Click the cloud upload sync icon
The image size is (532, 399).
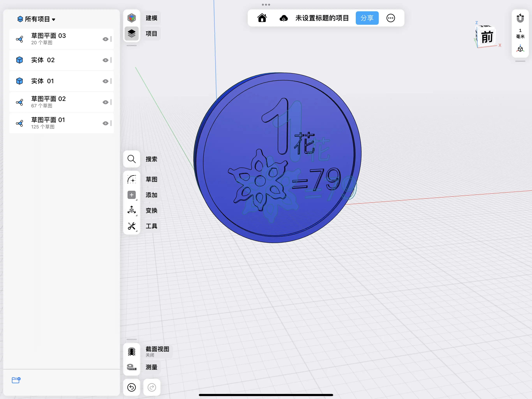click(284, 18)
